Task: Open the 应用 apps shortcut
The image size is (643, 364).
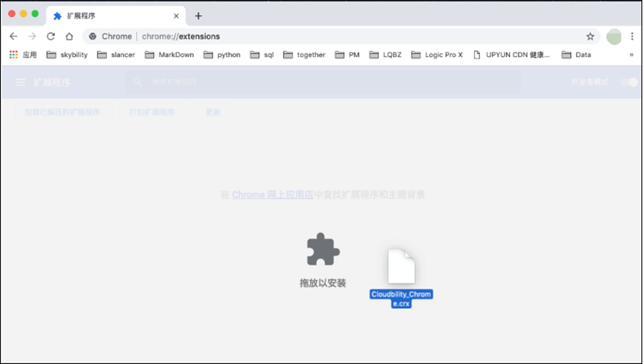Action: point(23,55)
